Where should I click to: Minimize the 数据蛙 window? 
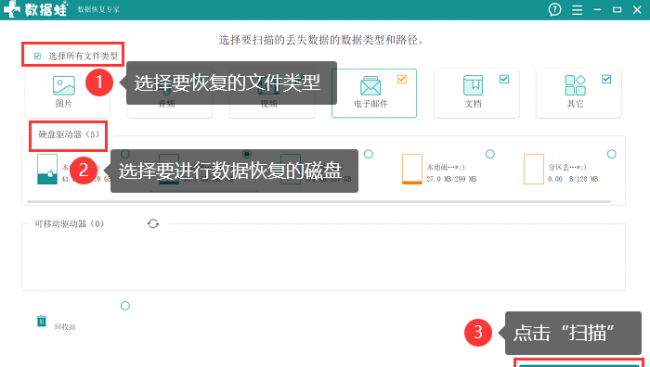point(597,9)
